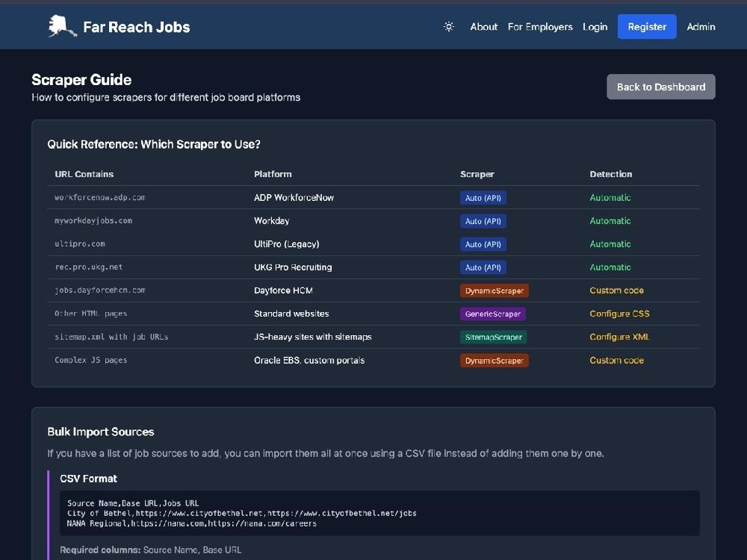Select the URL Contains column header
747x560 pixels.
84,174
